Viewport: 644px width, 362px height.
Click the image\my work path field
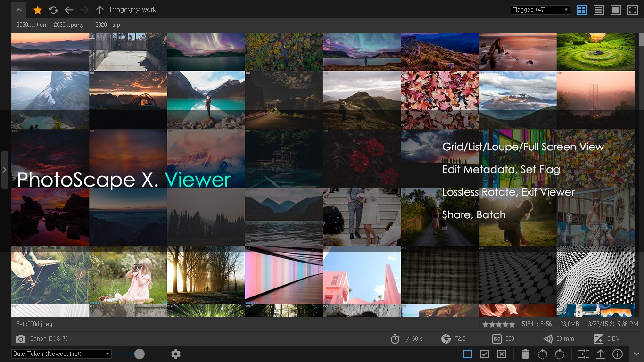pos(133,10)
